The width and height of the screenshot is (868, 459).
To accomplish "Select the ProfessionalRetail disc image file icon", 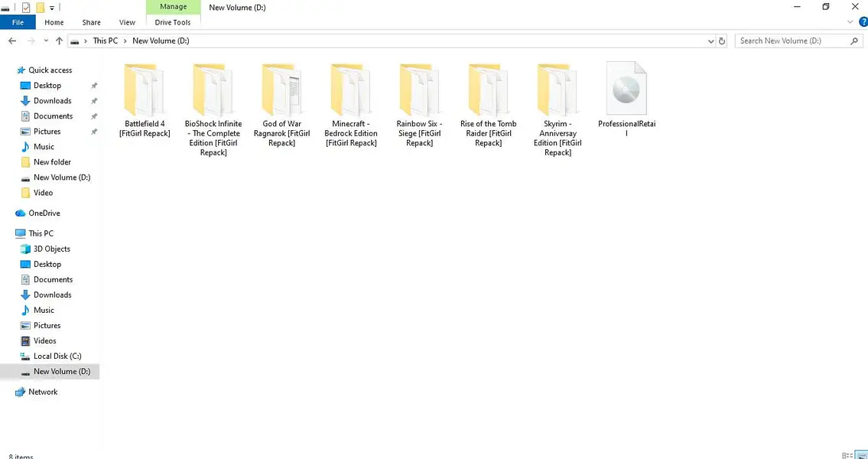I will 626,89.
